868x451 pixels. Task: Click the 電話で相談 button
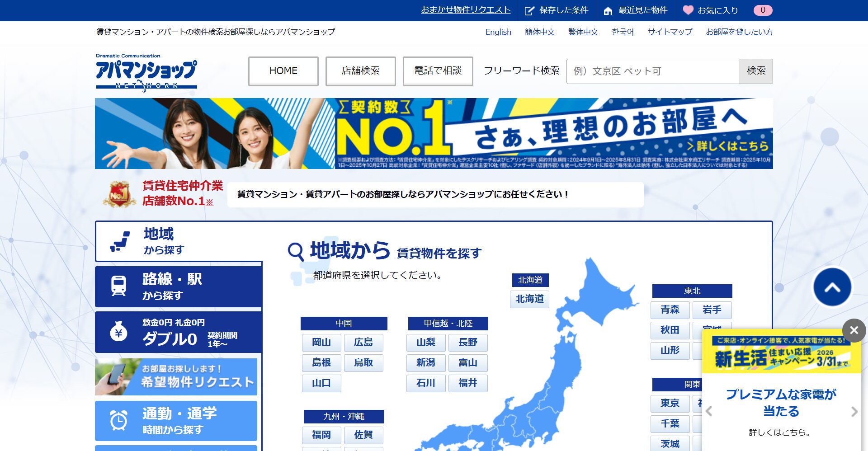coord(438,71)
